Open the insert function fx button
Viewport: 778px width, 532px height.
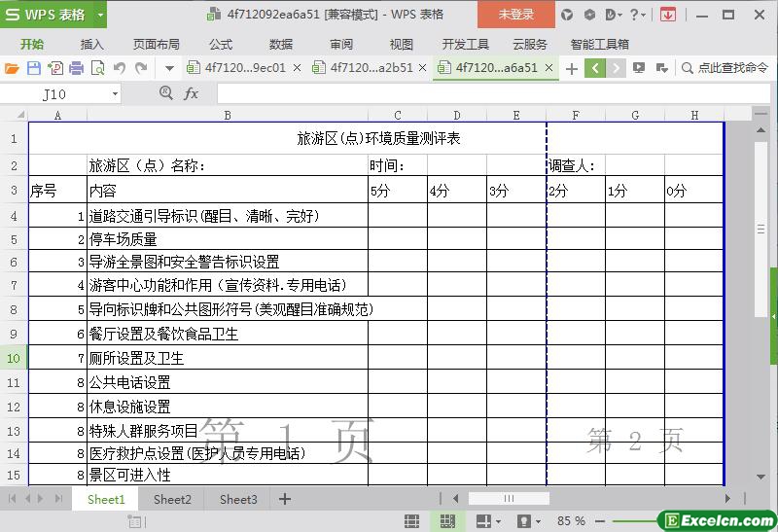click(x=191, y=93)
